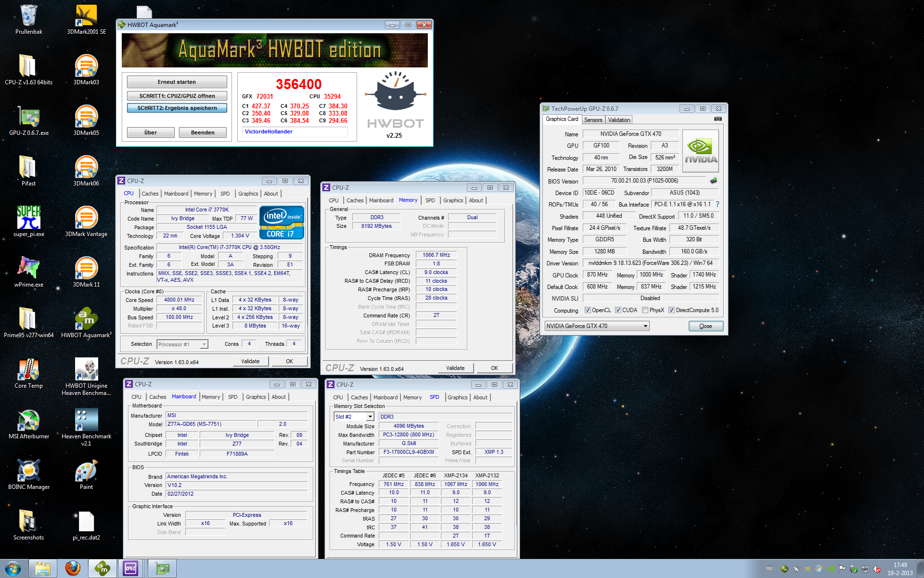
Task: Launch the Paint desktop shortcut
Action: point(86,474)
